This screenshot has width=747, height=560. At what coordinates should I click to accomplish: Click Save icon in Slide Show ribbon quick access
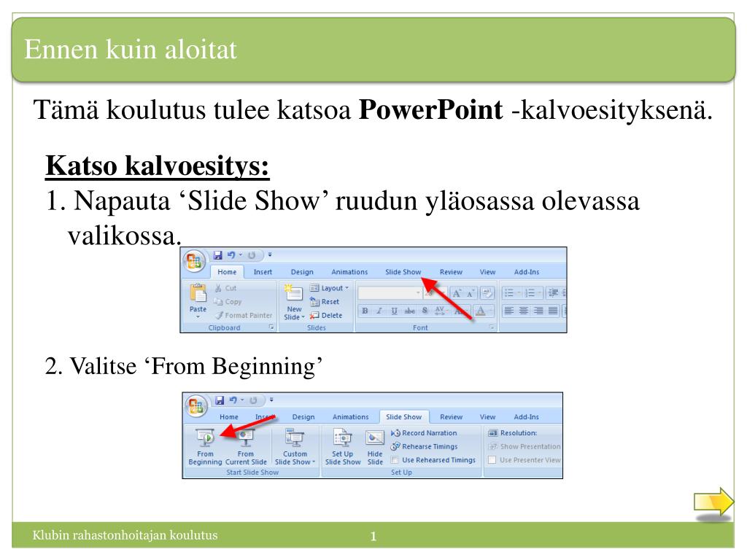pos(219,400)
